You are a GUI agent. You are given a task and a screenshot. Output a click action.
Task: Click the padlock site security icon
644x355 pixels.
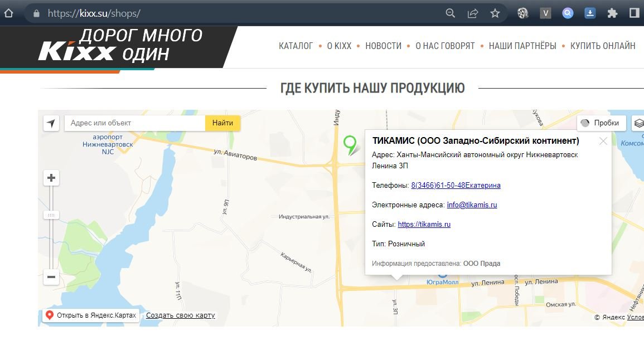click(36, 13)
